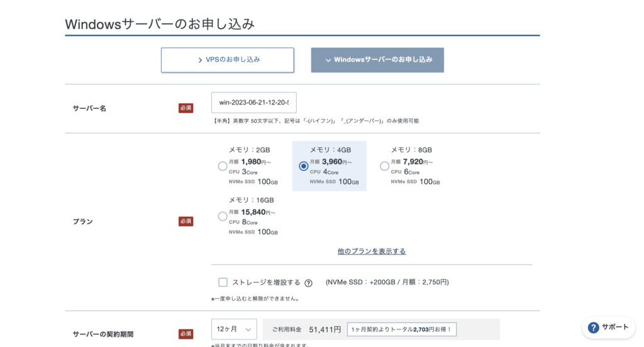This screenshot has width=644, height=347.
Task: Click the 3,960円 monthly price text
Action: pos(337,162)
